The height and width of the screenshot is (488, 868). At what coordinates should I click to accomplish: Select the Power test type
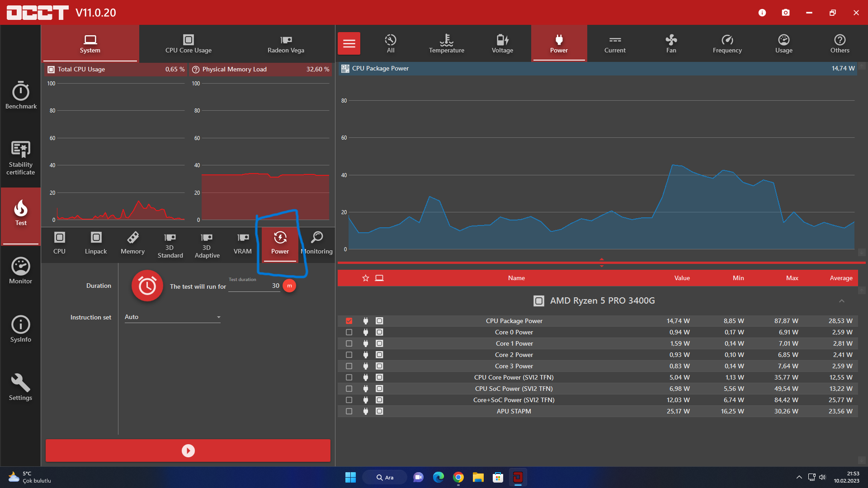click(x=279, y=244)
